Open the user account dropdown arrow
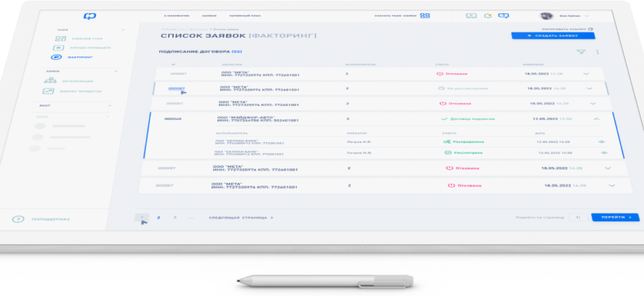The width and height of the screenshot is (644, 296). pyautogui.click(x=586, y=16)
